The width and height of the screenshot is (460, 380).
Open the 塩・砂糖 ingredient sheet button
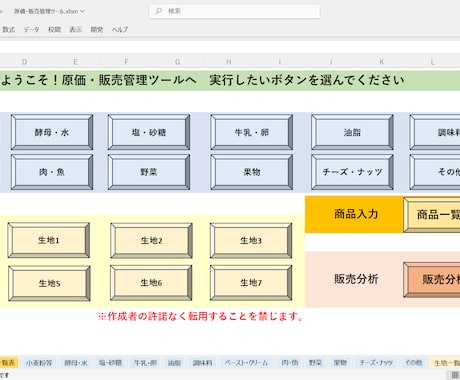coord(149,132)
